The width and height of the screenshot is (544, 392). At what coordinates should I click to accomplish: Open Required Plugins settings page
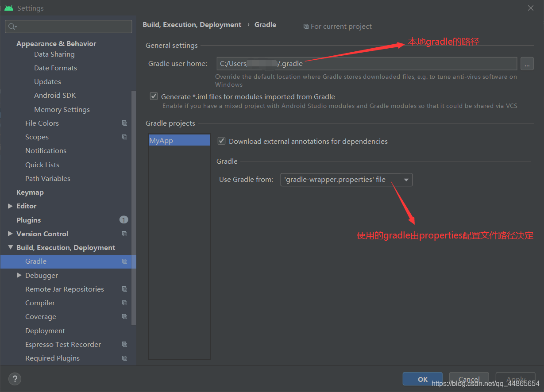[x=53, y=358]
